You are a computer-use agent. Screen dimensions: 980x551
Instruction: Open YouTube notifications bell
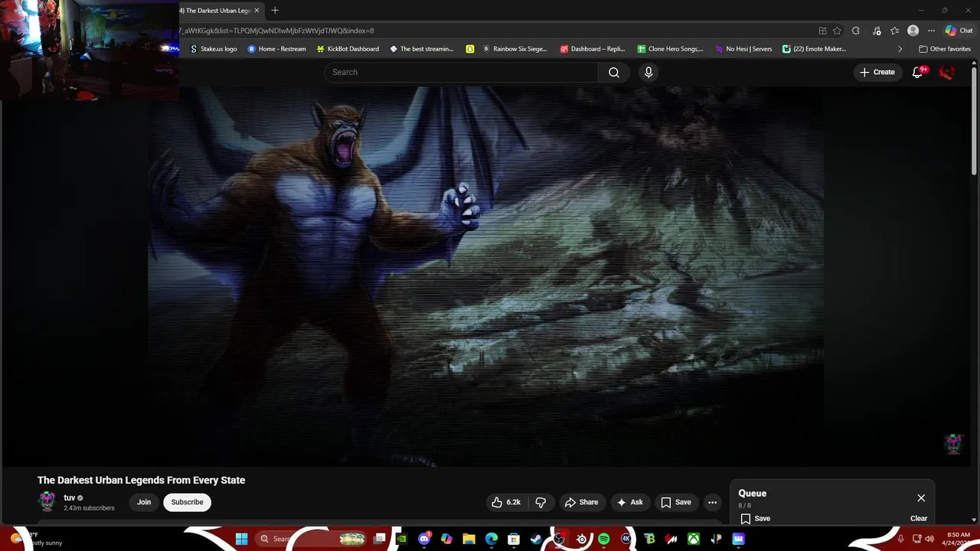coord(917,72)
